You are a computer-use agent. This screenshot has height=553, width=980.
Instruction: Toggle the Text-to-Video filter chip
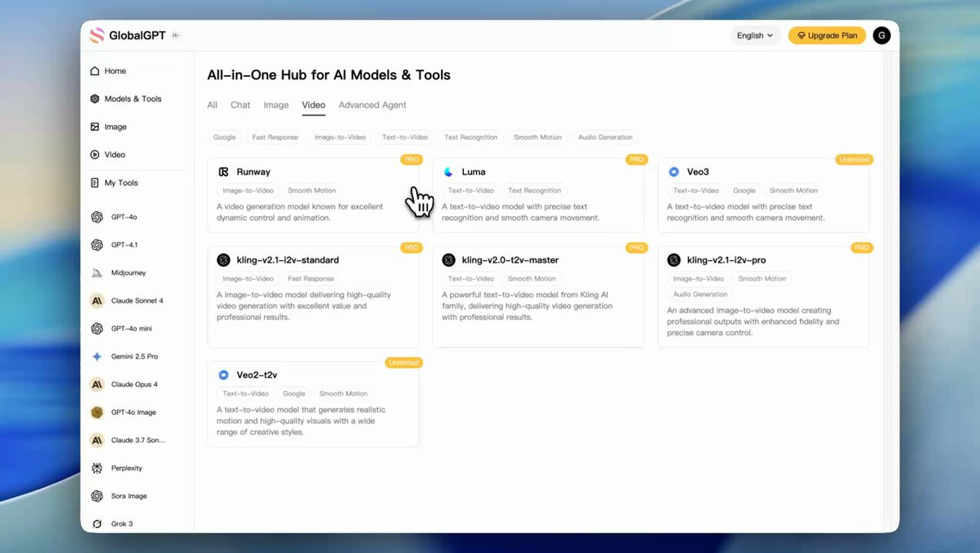click(405, 137)
